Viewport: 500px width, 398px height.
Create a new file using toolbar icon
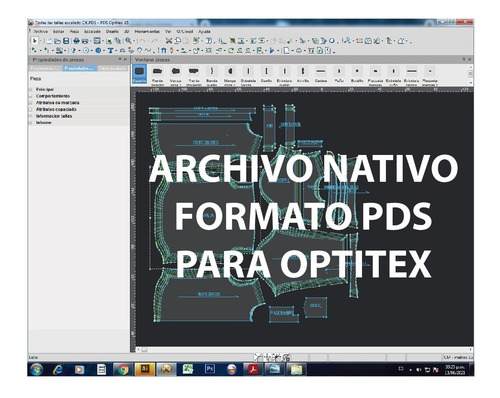click(49, 41)
